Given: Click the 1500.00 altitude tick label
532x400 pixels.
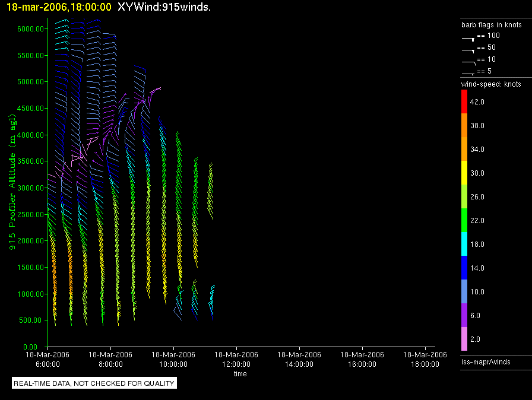Looking at the screenshot, I should point(30,268).
